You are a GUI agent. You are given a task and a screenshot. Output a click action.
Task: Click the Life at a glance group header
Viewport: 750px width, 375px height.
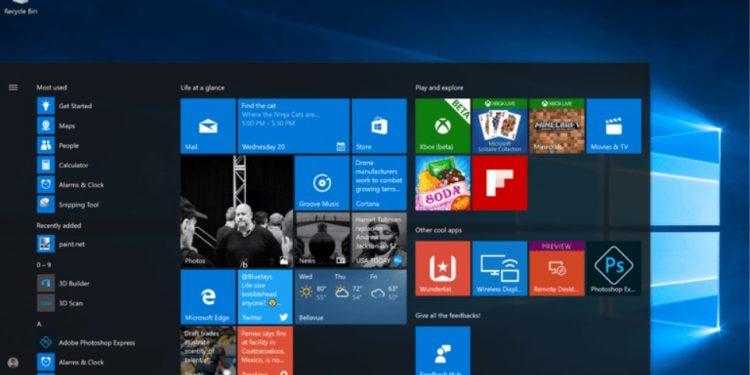[202, 88]
